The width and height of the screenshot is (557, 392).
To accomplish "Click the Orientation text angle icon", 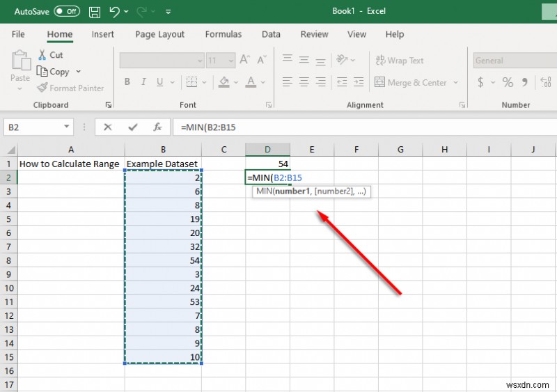I will pyautogui.click(x=342, y=59).
